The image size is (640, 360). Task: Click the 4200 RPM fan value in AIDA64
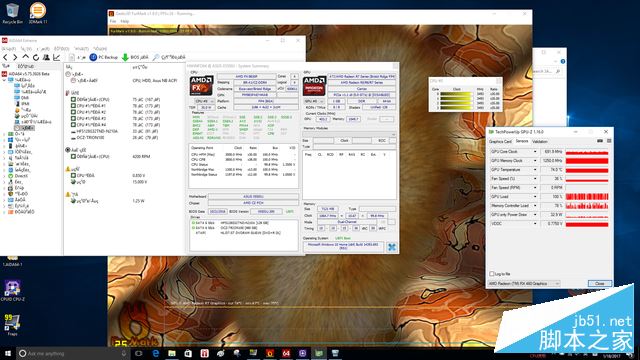(x=141, y=156)
